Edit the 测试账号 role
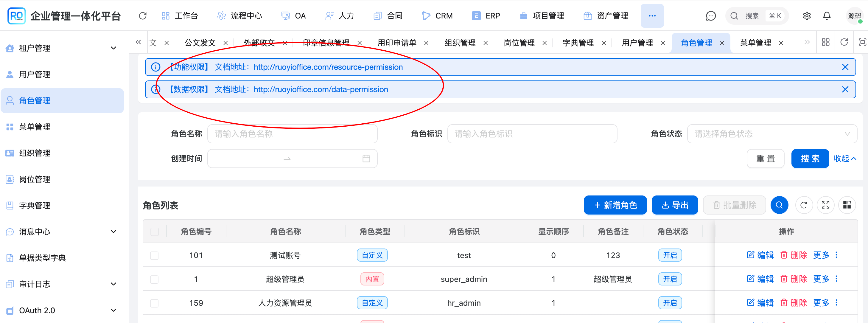The width and height of the screenshot is (868, 323). (760, 255)
